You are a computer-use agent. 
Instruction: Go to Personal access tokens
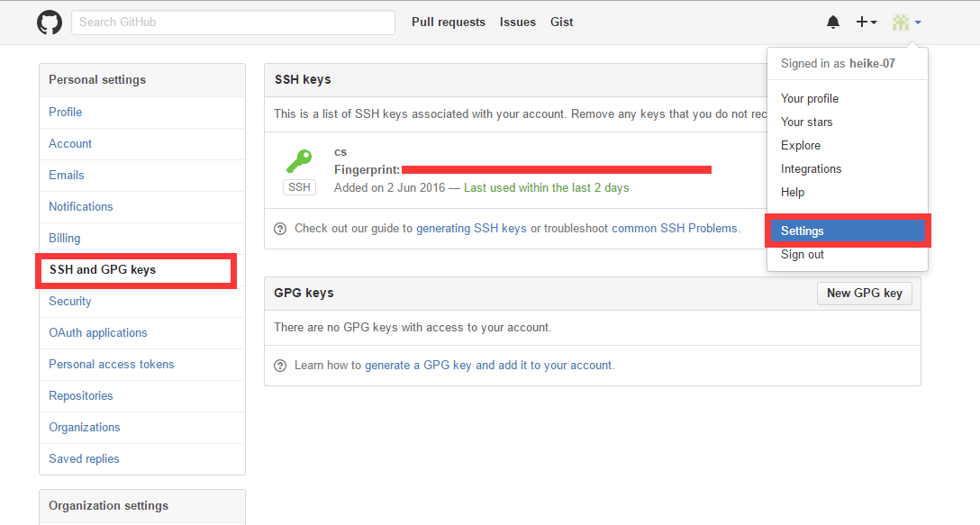(142, 365)
